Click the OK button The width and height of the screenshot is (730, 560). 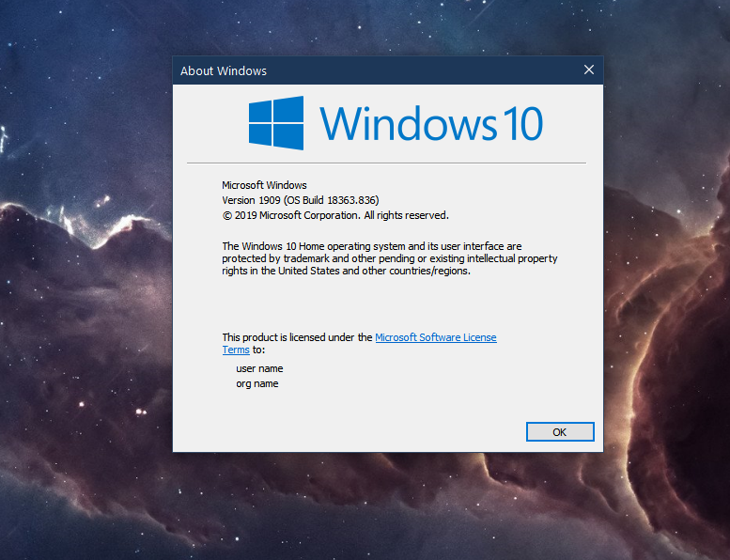click(x=560, y=431)
